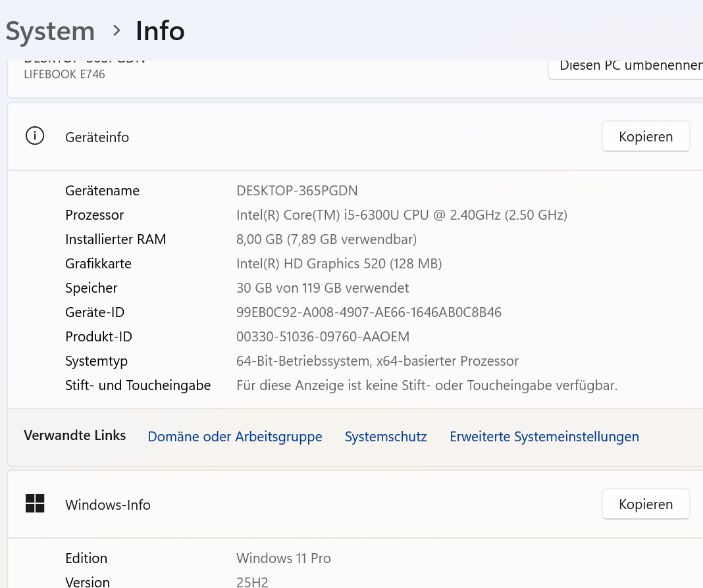The height and width of the screenshot is (588, 703).
Task: Select the 64-Bit-Betriebssystem value
Action: (377, 361)
